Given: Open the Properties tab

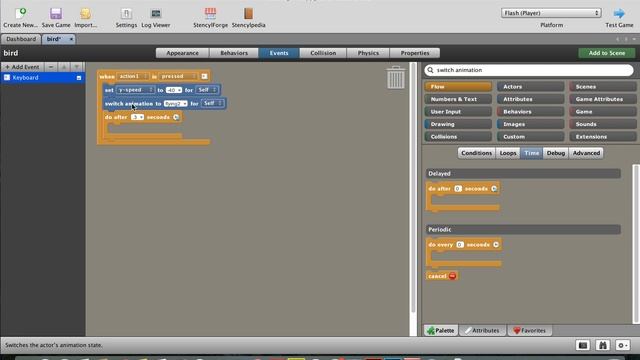Looking at the screenshot, I should [x=415, y=53].
